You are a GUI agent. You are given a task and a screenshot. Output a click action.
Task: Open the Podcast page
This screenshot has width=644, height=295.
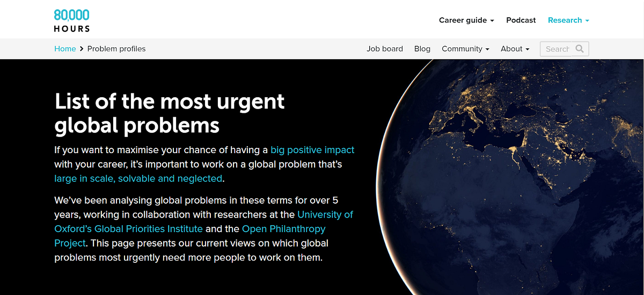(521, 20)
